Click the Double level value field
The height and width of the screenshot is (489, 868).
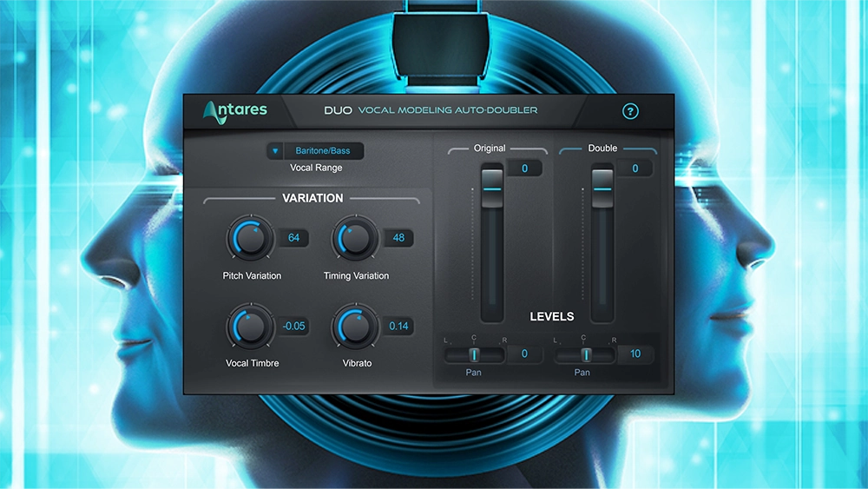635,169
